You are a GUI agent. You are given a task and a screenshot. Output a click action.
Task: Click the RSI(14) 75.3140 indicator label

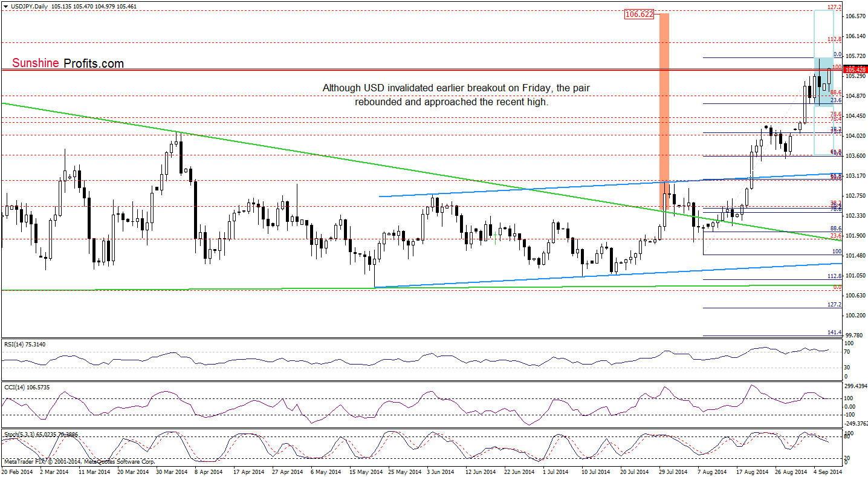tap(25, 344)
